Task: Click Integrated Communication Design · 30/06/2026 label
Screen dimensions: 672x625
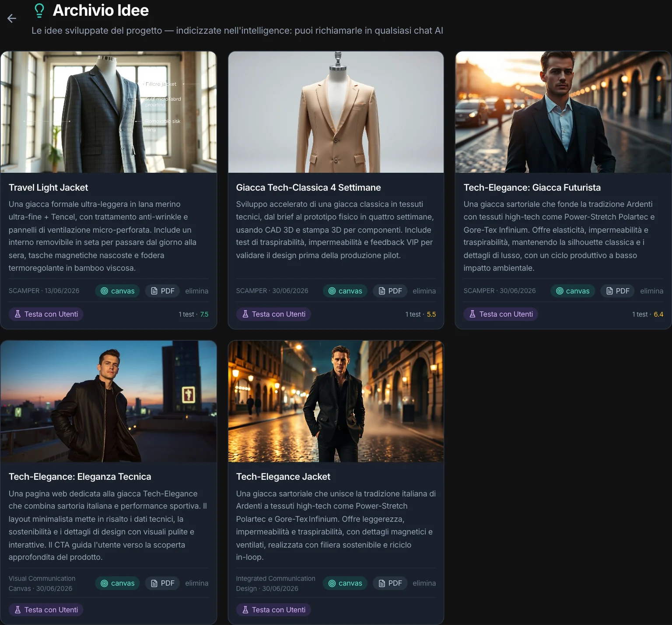Action: tap(276, 583)
